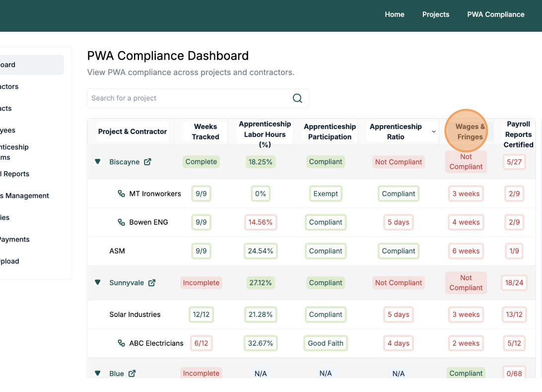Click the Sunnyvale project name link

127,283
